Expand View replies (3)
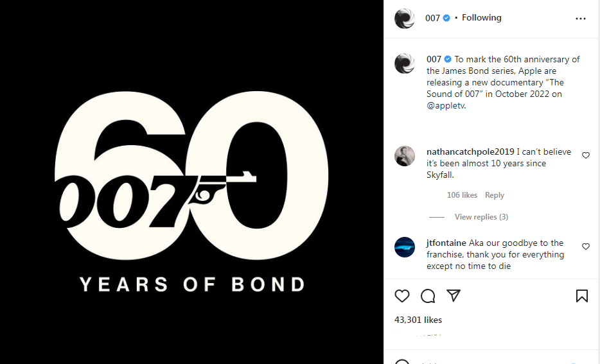Viewport: 600px width, 364px height. (x=481, y=217)
